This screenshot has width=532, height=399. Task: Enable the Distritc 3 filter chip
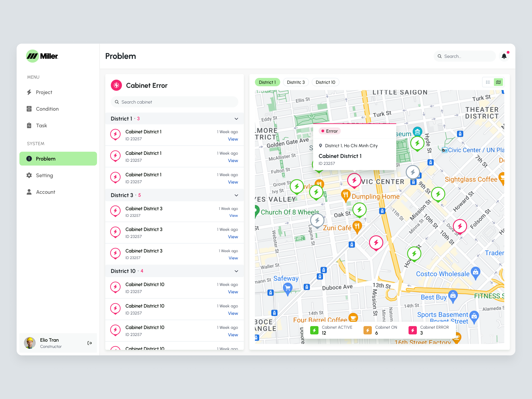click(x=296, y=82)
